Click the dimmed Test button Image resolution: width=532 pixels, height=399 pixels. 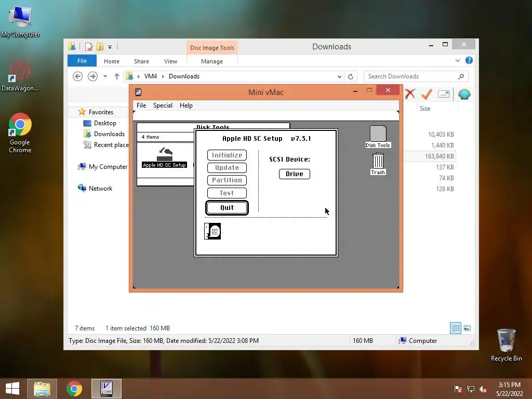click(227, 193)
